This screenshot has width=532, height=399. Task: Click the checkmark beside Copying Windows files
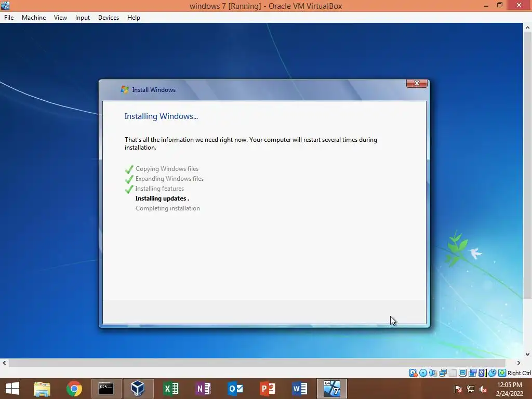click(129, 169)
